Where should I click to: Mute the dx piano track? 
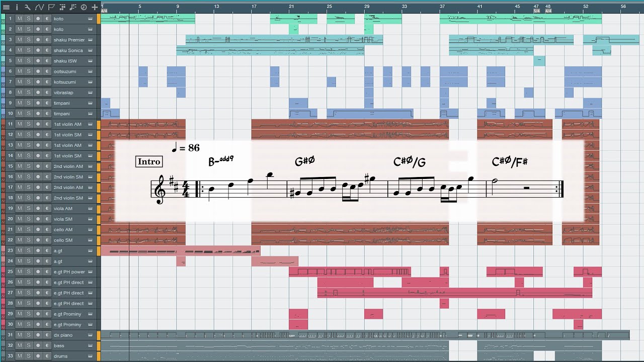(x=20, y=335)
